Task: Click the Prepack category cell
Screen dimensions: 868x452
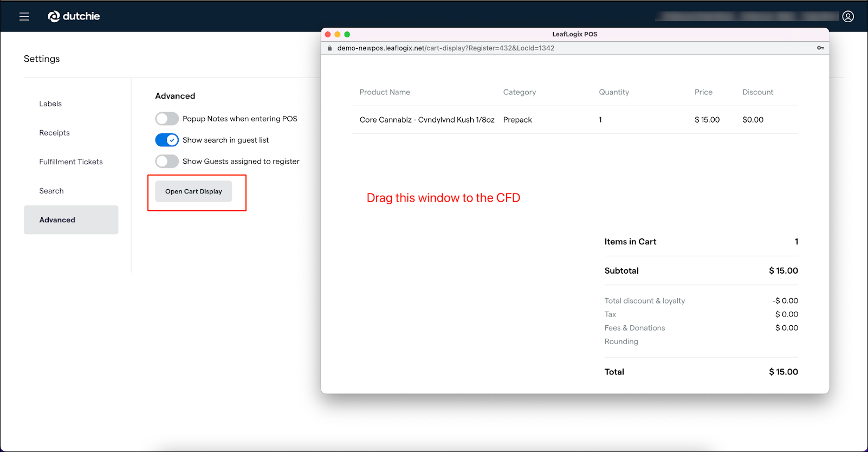Action: [x=517, y=120]
